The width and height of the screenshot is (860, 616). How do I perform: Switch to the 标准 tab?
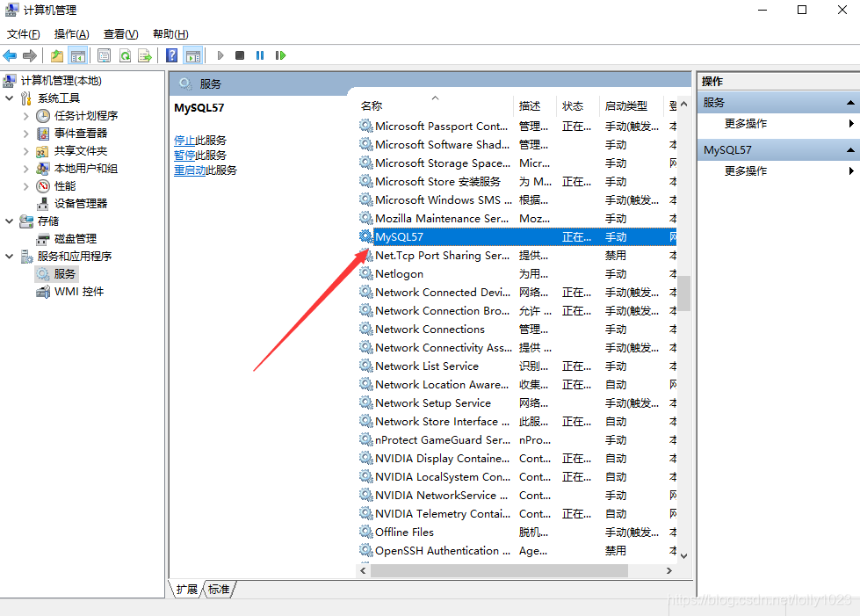[219, 589]
